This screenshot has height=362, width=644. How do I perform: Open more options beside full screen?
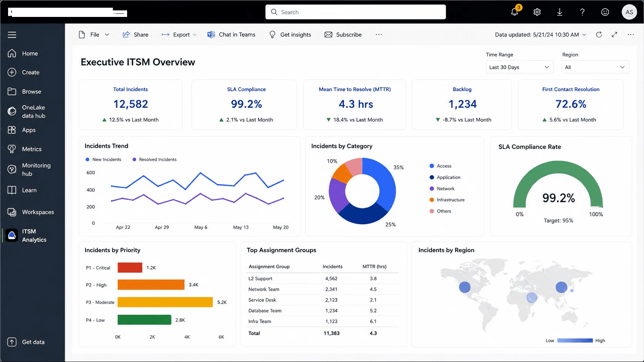(x=631, y=35)
